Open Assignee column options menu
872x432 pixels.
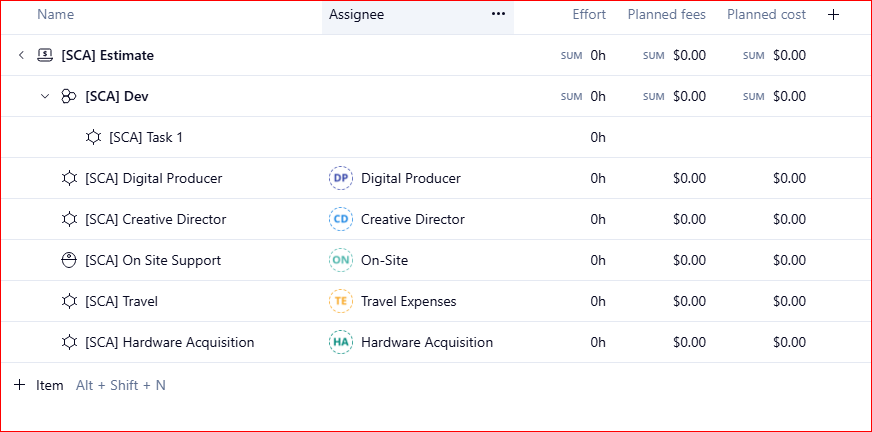(x=498, y=15)
